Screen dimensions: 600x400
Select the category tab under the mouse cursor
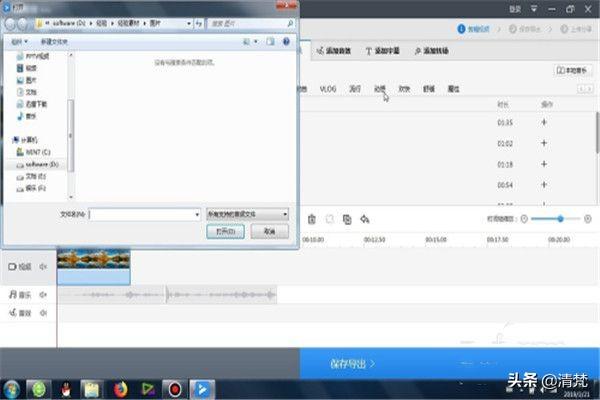click(x=380, y=89)
